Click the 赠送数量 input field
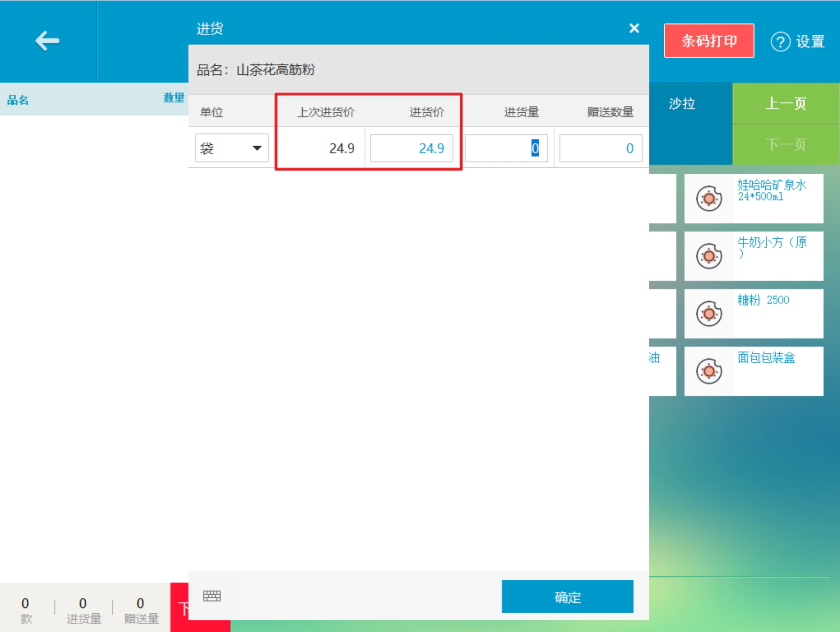 (601, 148)
